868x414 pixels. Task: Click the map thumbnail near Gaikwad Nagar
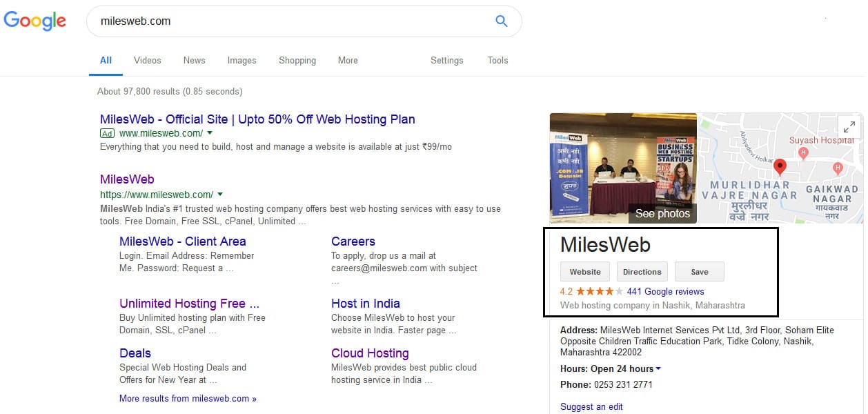pyautogui.click(x=780, y=168)
